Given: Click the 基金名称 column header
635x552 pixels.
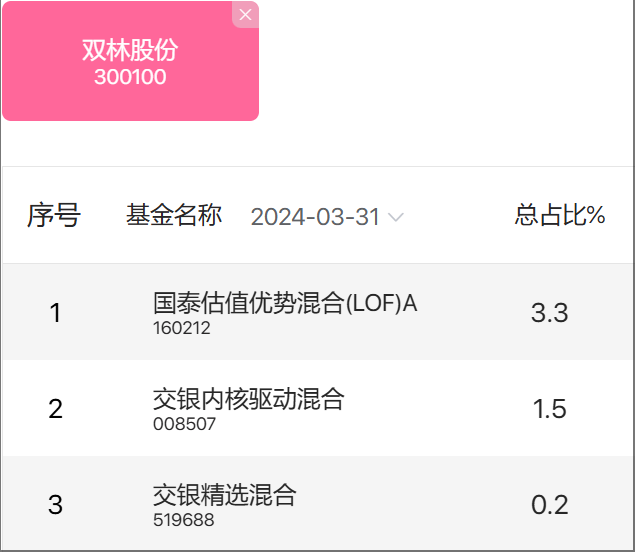Looking at the screenshot, I should 174,215.
